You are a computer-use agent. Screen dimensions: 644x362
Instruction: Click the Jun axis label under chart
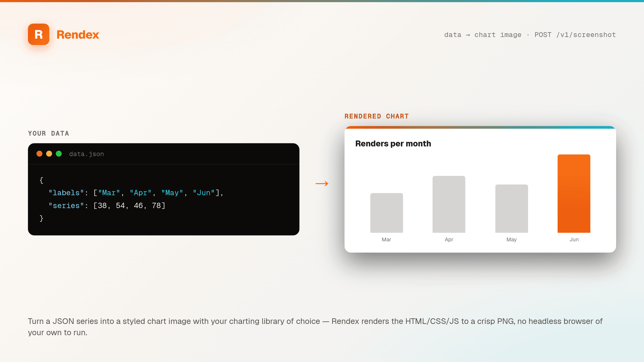[574, 239]
